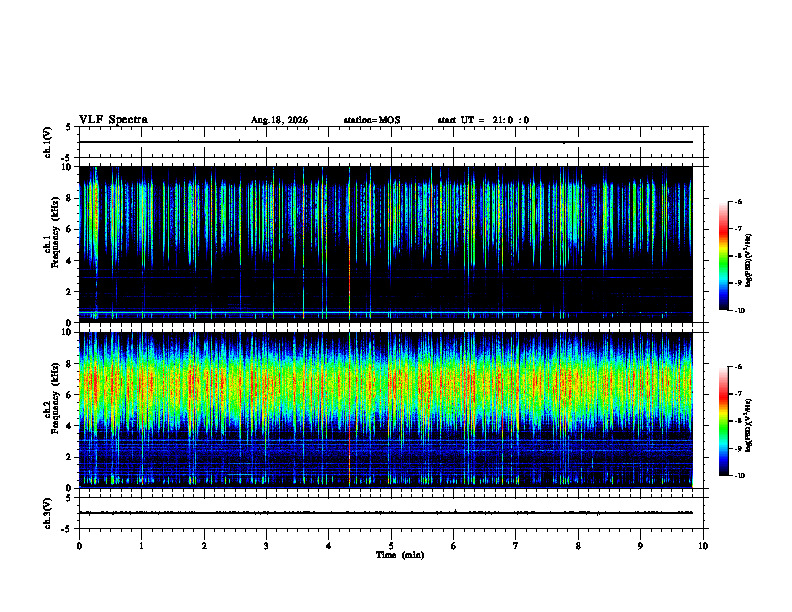Click the time axis tick label "1"

pos(141,546)
